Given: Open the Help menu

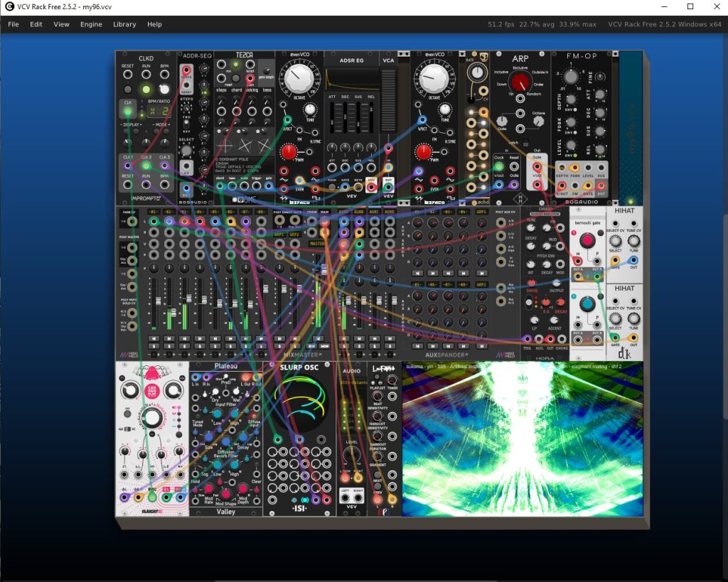Looking at the screenshot, I should 154,24.
